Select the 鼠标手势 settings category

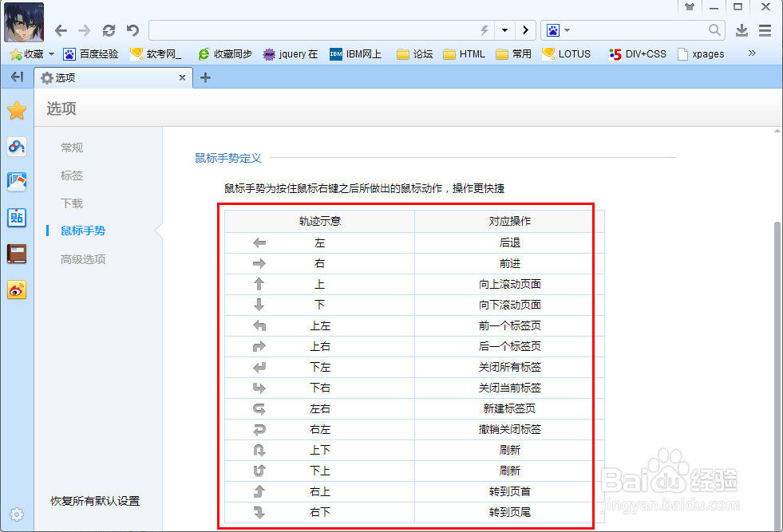point(83,231)
